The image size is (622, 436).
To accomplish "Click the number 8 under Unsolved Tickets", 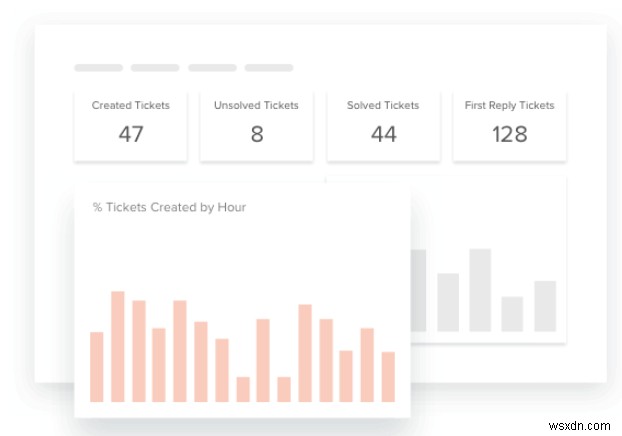I will [257, 134].
